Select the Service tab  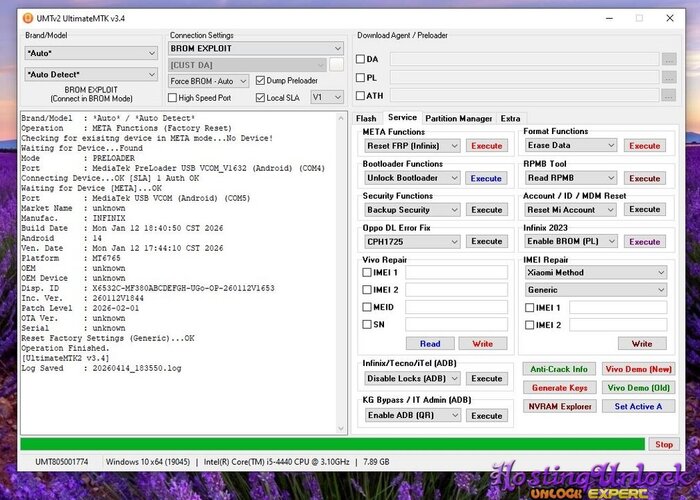[x=402, y=117]
